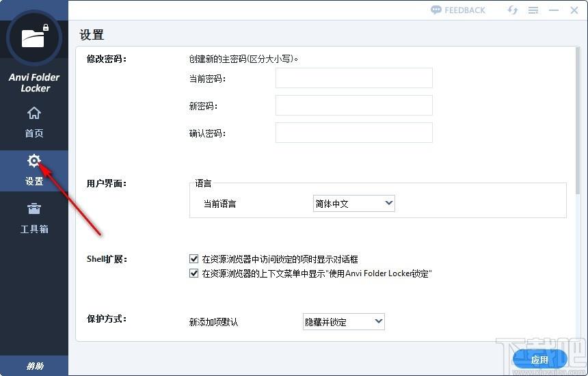This screenshot has width=588, height=376.
Task: Click the update arrows icon in title bar
Action: click(512, 10)
